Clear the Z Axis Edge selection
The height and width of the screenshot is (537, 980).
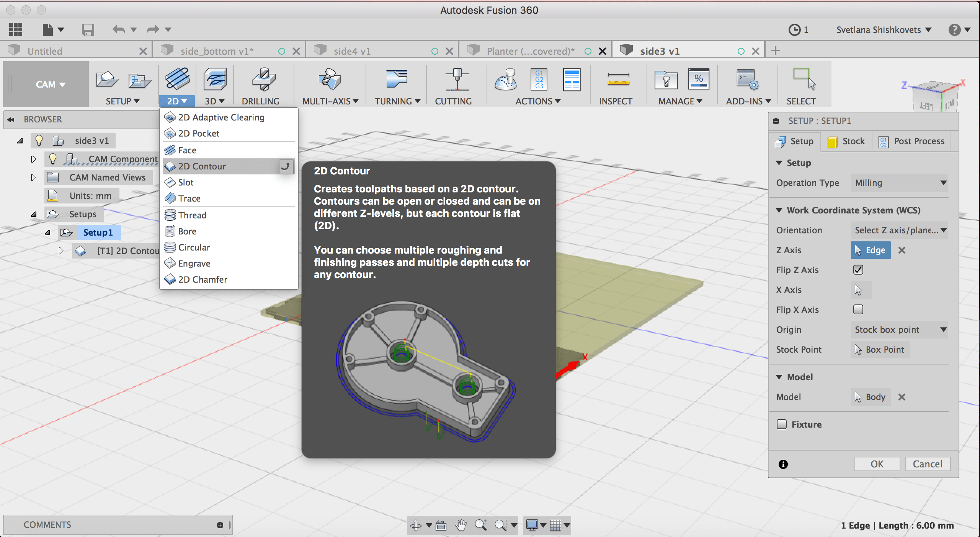[x=902, y=250]
